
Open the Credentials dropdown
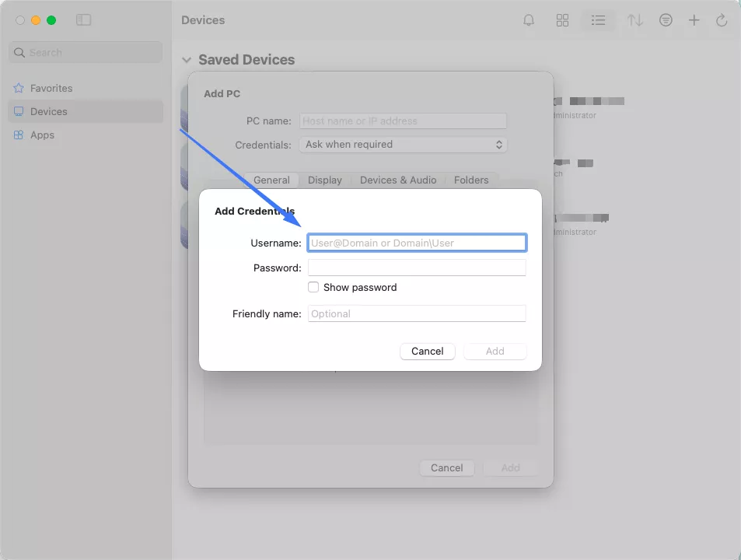pos(403,145)
